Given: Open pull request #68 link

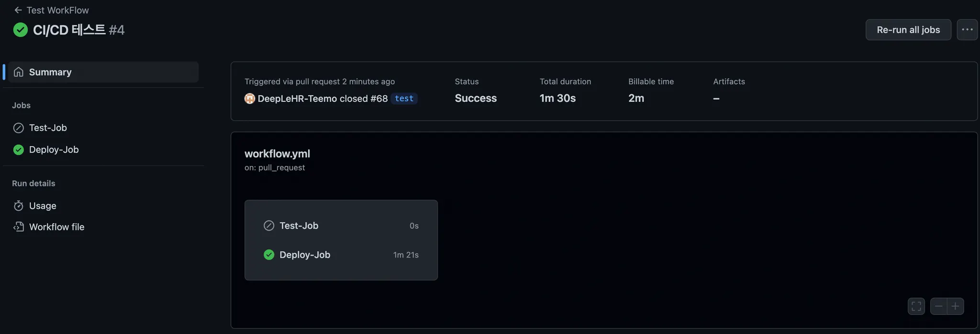Looking at the screenshot, I should [379, 98].
